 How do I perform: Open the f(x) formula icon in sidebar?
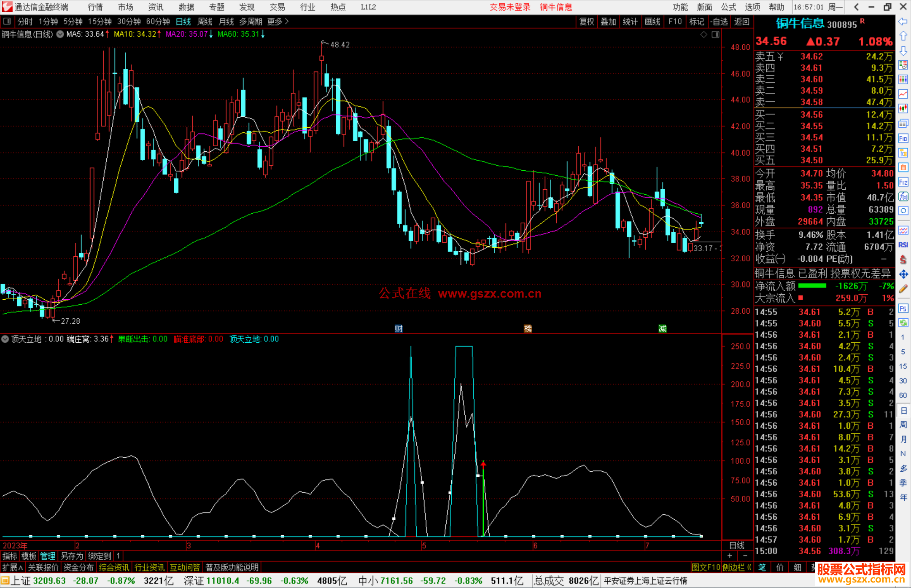[x=903, y=196]
